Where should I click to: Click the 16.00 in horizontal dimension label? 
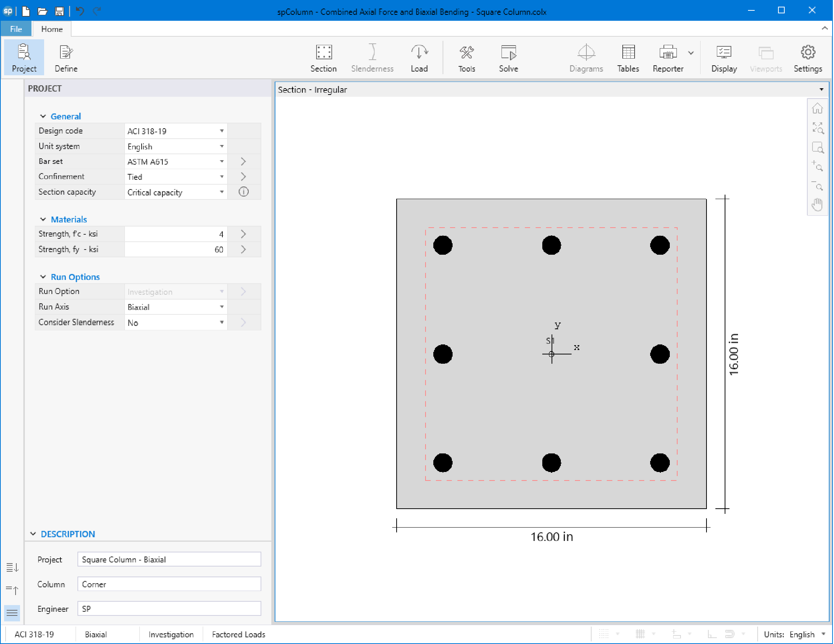pos(552,537)
